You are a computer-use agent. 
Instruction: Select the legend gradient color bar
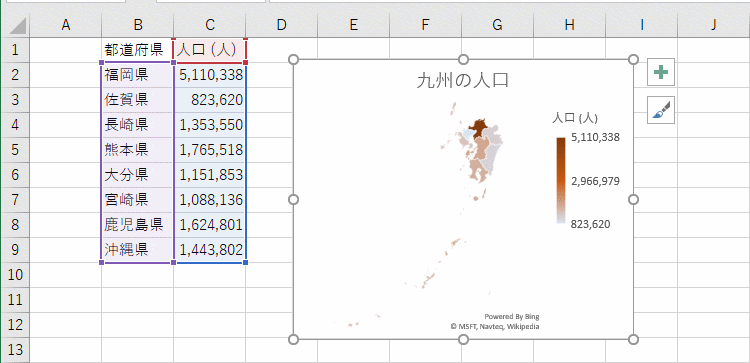coord(561,181)
